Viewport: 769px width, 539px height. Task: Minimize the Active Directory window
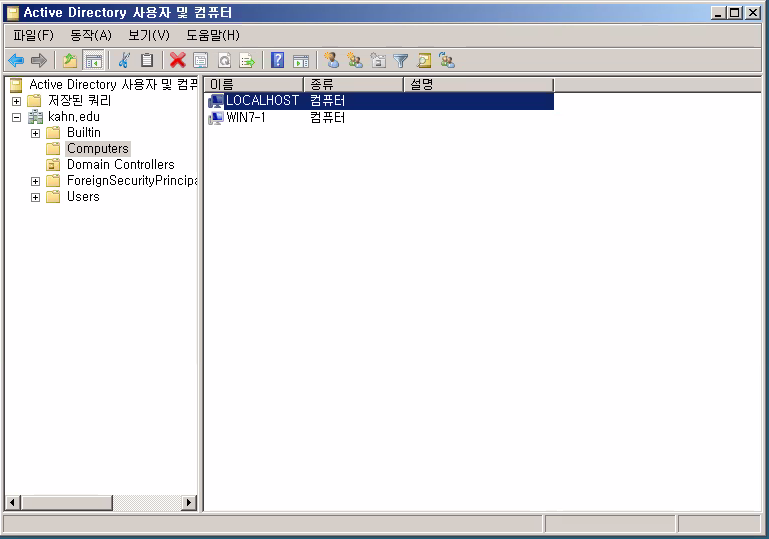pos(718,13)
